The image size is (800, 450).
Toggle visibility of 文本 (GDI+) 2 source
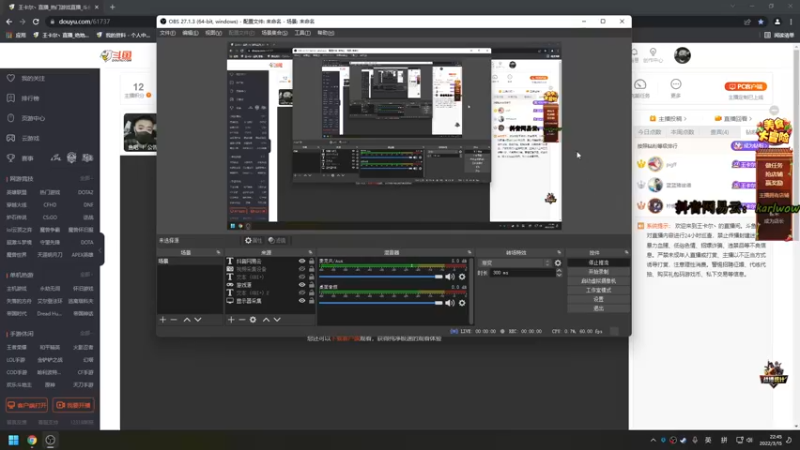click(302, 292)
